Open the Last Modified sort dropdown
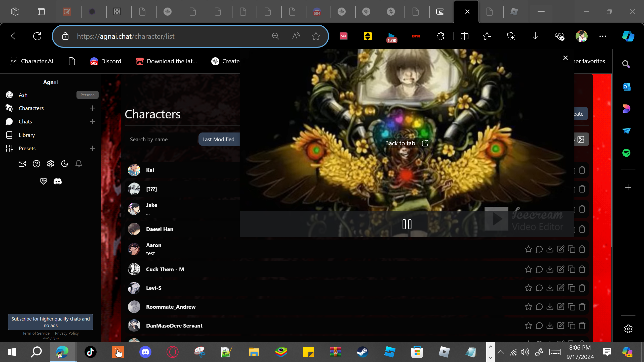644x362 pixels. tap(218, 139)
